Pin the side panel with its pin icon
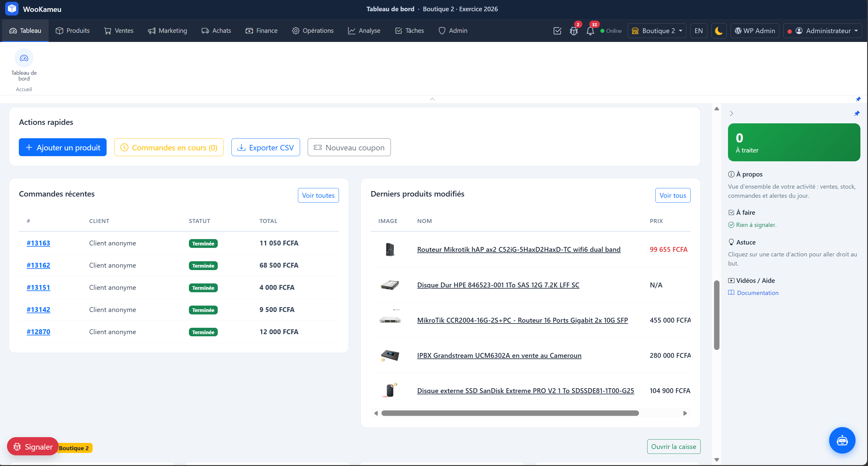 (857, 114)
